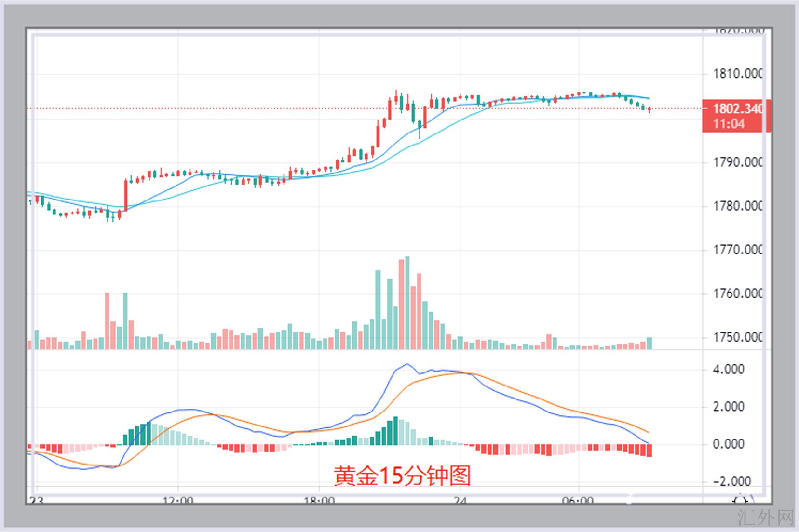Click the 11:04 candle countdown timer
This screenshot has width=799, height=532.
pos(729,124)
